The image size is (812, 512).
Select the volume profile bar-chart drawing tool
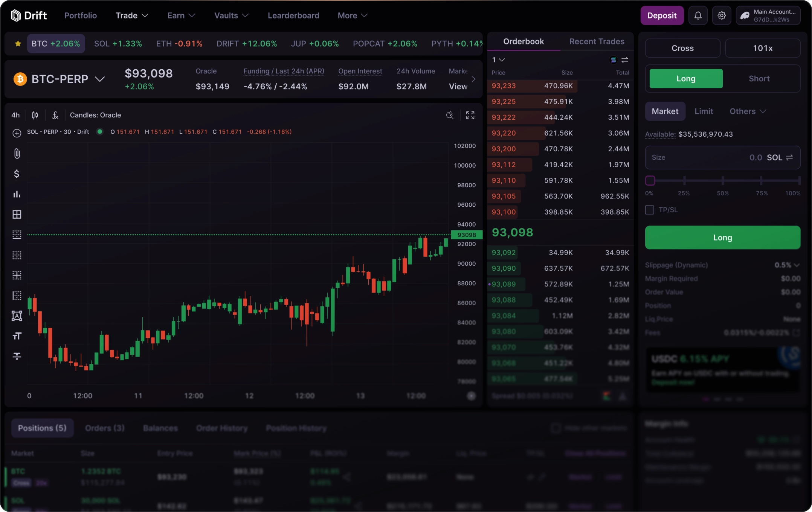point(17,194)
